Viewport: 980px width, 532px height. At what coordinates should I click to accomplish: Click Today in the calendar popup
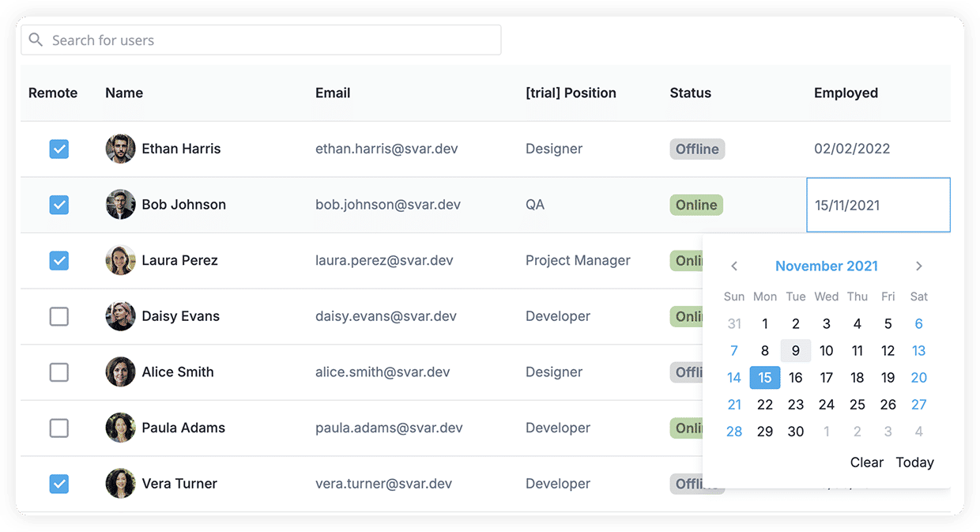click(x=914, y=462)
